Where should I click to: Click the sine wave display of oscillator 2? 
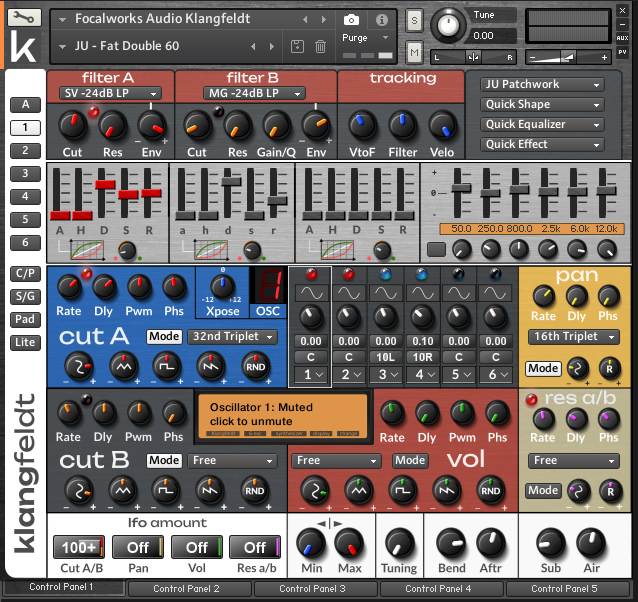pyautogui.click(x=349, y=292)
